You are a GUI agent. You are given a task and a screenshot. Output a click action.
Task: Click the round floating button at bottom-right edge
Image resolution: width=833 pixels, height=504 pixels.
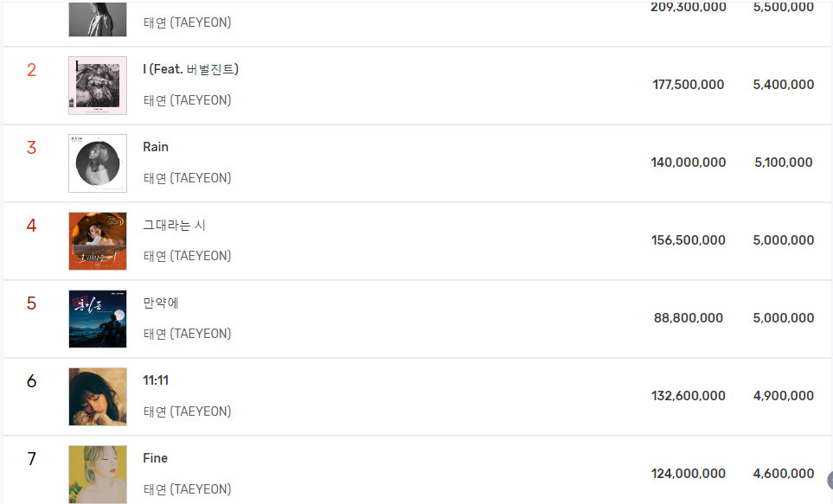(x=830, y=480)
